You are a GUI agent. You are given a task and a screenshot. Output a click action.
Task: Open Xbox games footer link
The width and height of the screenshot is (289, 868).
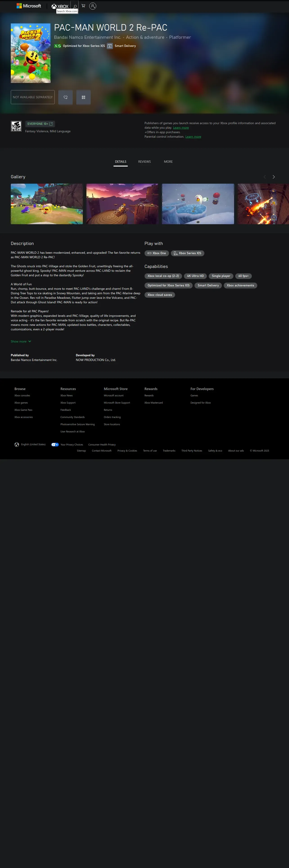21,403
